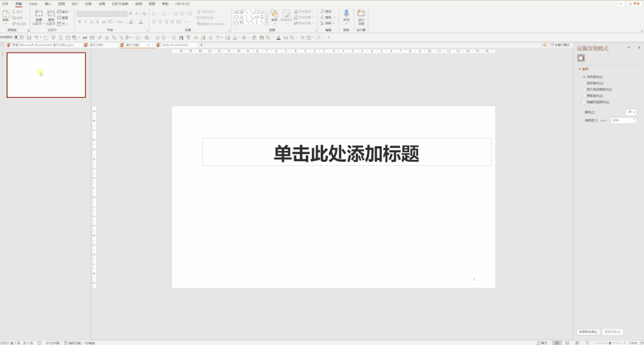
Task: Open the OK10 GC ribbon tab
Action: pos(182,4)
